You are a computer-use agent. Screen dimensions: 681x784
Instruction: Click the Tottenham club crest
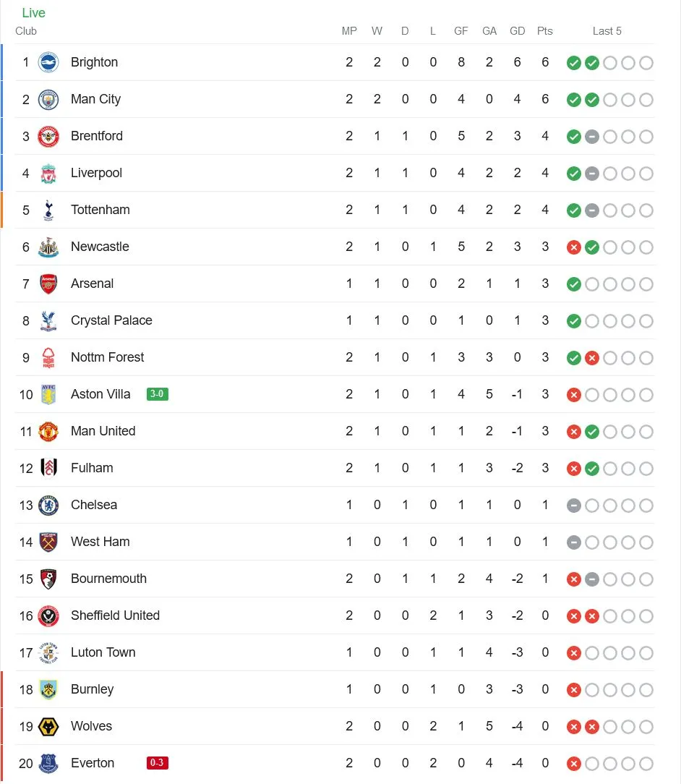pos(48,210)
